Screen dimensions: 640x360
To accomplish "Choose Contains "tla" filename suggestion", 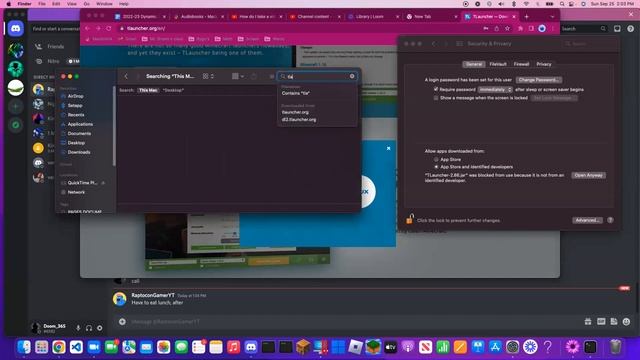I will [x=296, y=93].
